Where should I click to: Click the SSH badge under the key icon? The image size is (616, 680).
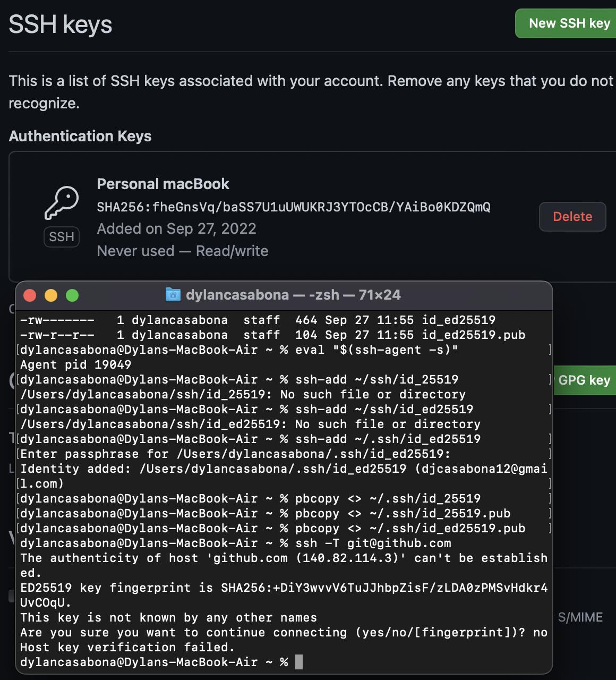click(62, 237)
